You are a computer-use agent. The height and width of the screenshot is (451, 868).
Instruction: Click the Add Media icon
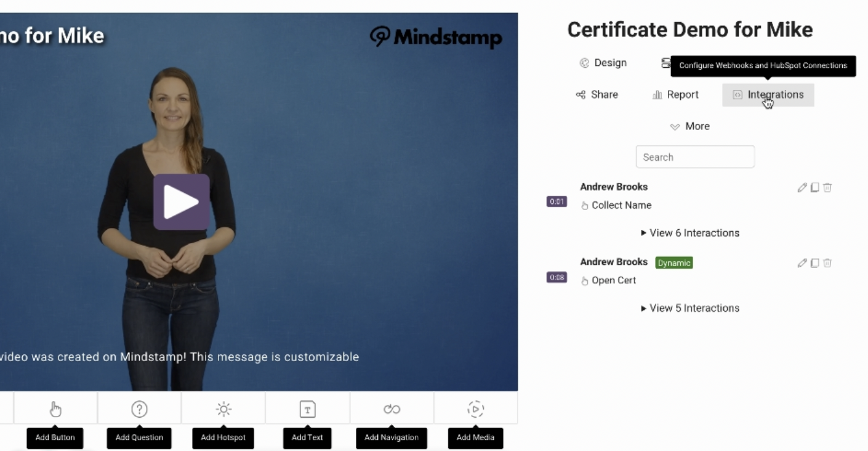click(x=475, y=409)
